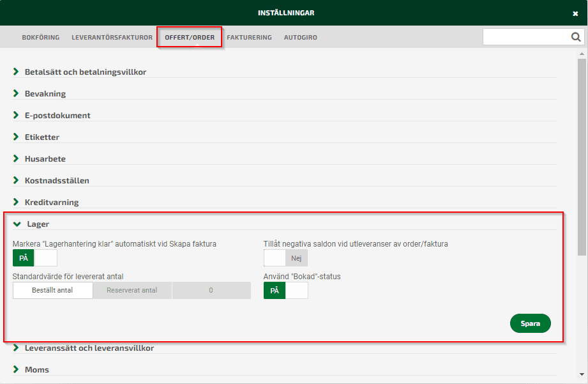The width and height of the screenshot is (588, 384).
Task: Expand the Kreditvarning section chevron
Action: tap(16, 202)
